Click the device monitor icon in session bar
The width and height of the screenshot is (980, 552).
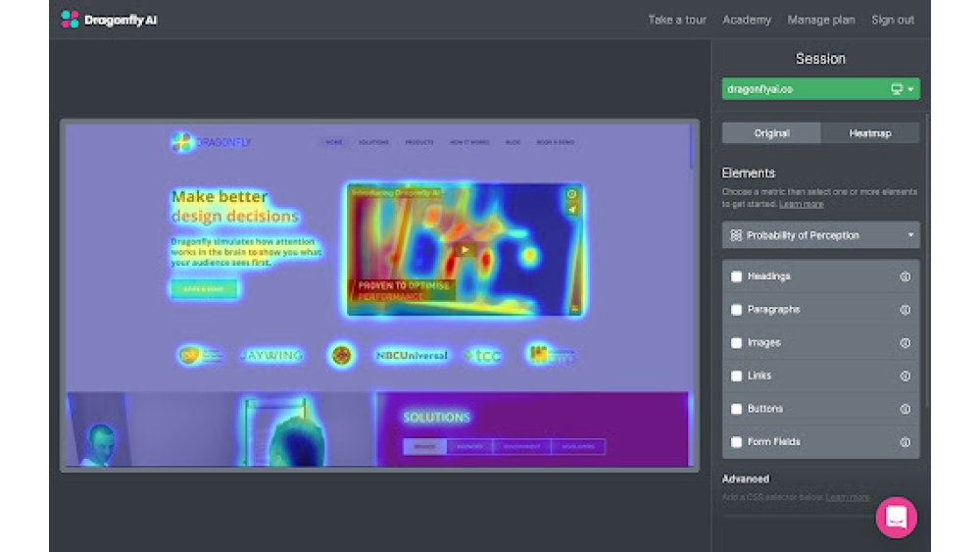coord(897,89)
